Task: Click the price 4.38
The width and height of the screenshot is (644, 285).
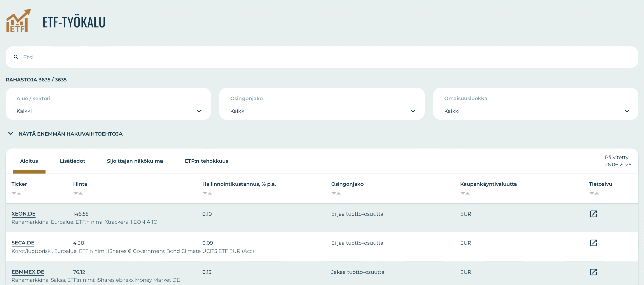Action: 78,243
